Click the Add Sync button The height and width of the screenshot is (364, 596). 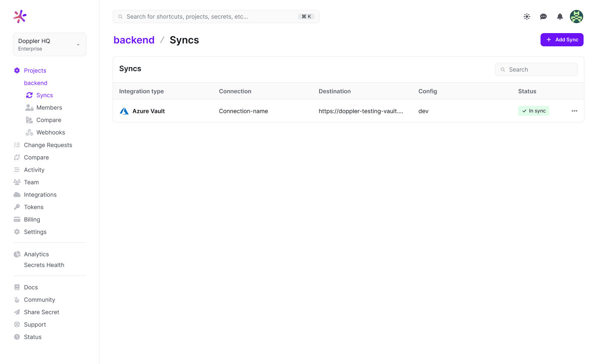click(x=562, y=40)
